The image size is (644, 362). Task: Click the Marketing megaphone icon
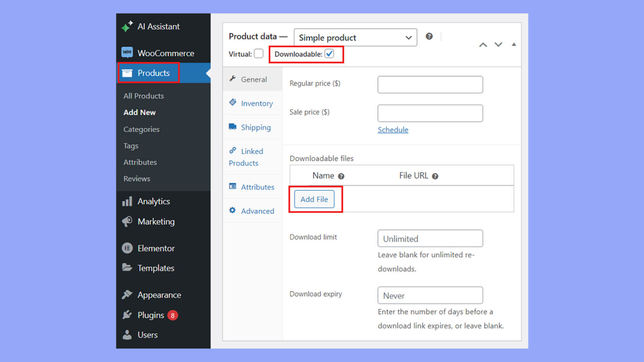[x=127, y=221]
